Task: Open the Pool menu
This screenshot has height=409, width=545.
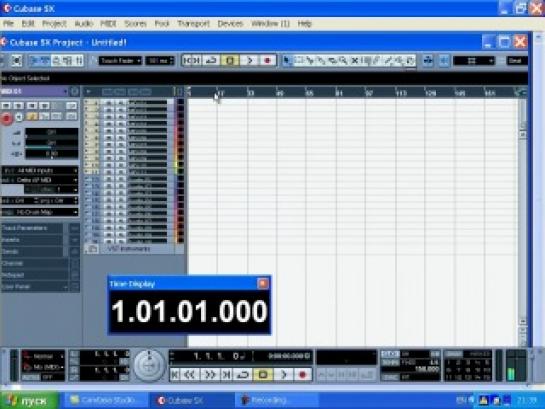Action: click(x=162, y=24)
